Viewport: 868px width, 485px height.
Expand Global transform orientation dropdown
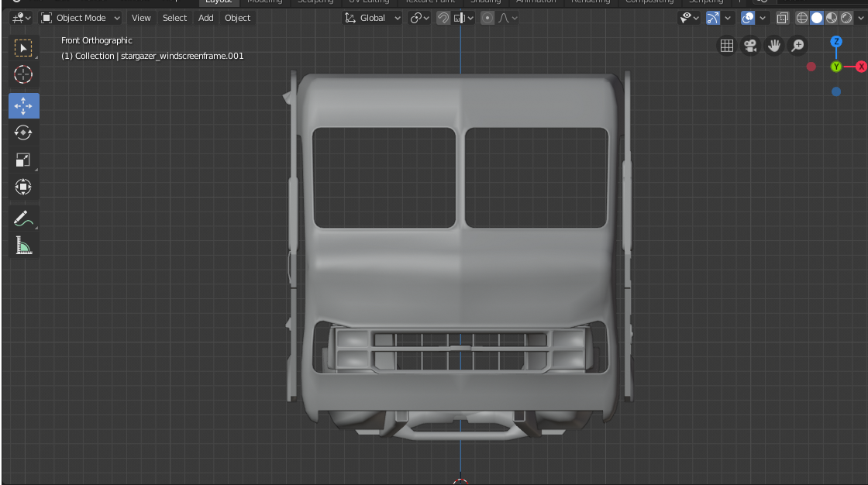(x=373, y=18)
